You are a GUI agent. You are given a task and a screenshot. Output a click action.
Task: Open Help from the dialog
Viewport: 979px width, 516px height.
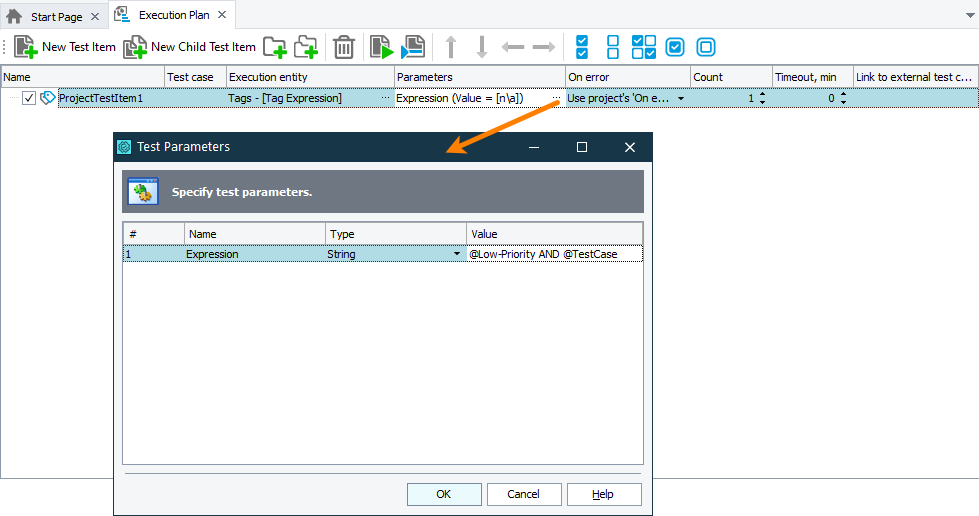pos(604,494)
